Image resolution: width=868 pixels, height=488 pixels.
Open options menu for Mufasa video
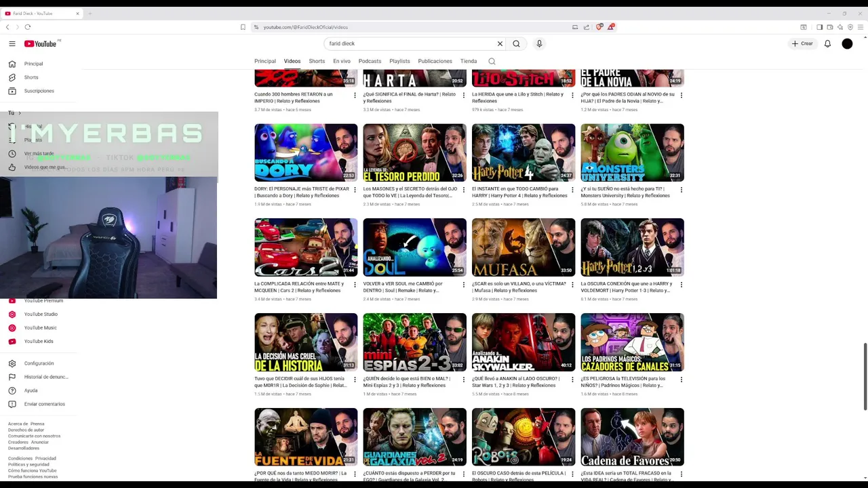click(572, 285)
